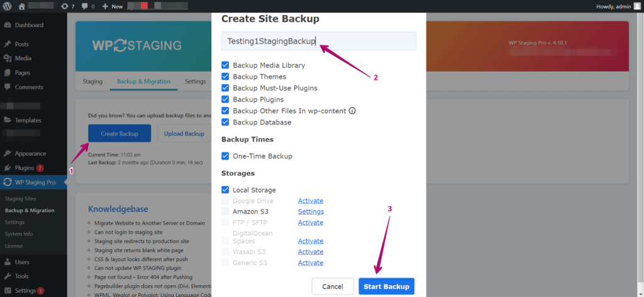The height and width of the screenshot is (297, 644).
Task: Enable Amazon S3 storage checkbox
Action: pyautogui.click(x=225, y=212)
